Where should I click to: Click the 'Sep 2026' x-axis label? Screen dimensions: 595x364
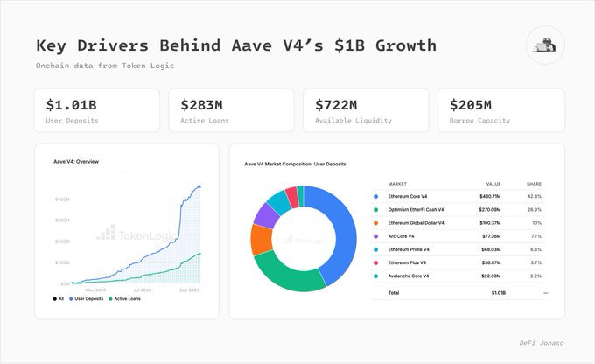pyautogui.click(x=189, y=290)
